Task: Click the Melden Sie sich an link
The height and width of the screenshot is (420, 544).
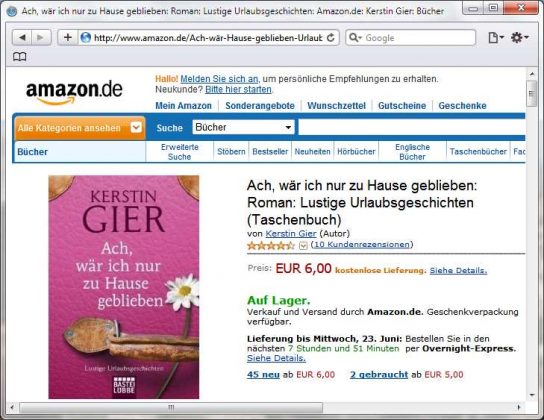Action: [219, 79]
